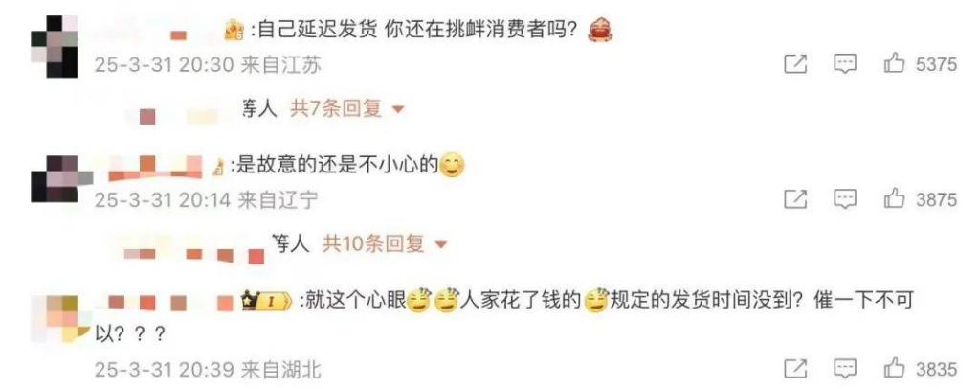Open the first commenter's avatar
Viewport: 980px width, 389px height.
[x=54, y=46]
